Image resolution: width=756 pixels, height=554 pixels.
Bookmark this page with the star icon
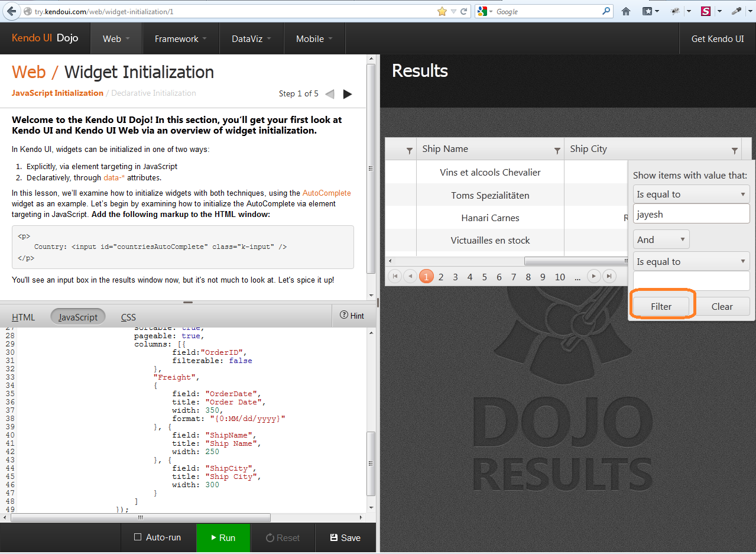[x=442, y=11]
